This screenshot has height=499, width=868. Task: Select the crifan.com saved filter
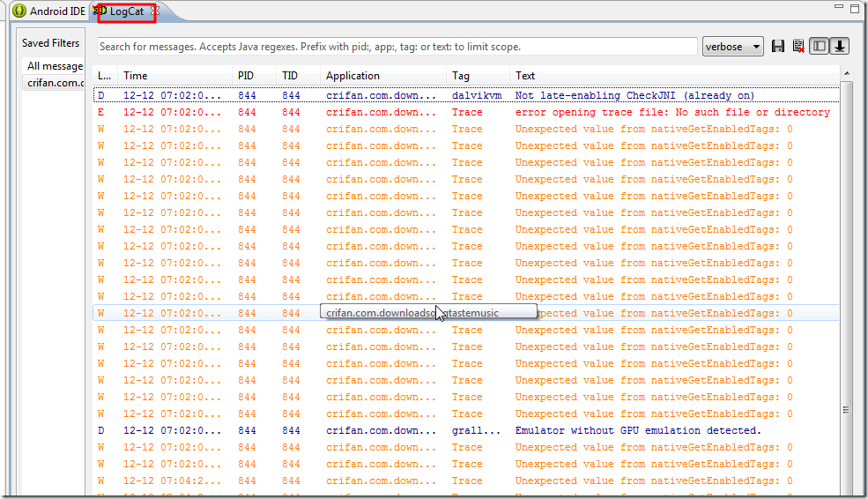[x=55, y=83]
